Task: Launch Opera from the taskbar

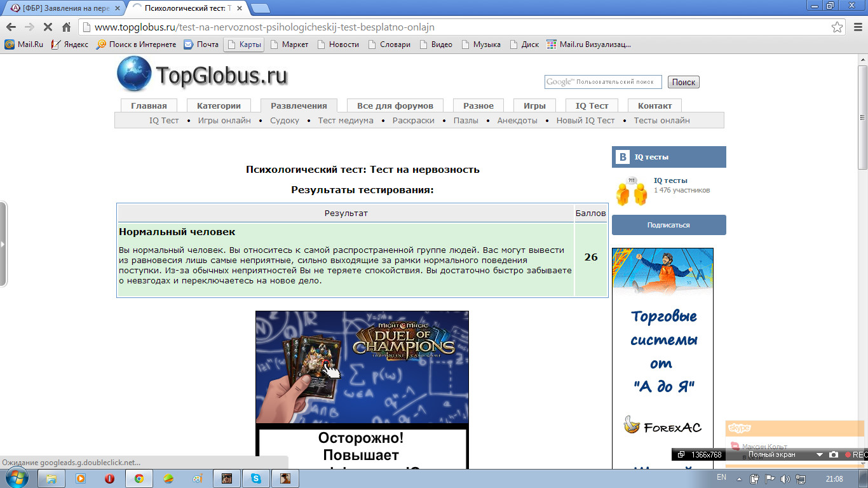Action: click(110, 478)
